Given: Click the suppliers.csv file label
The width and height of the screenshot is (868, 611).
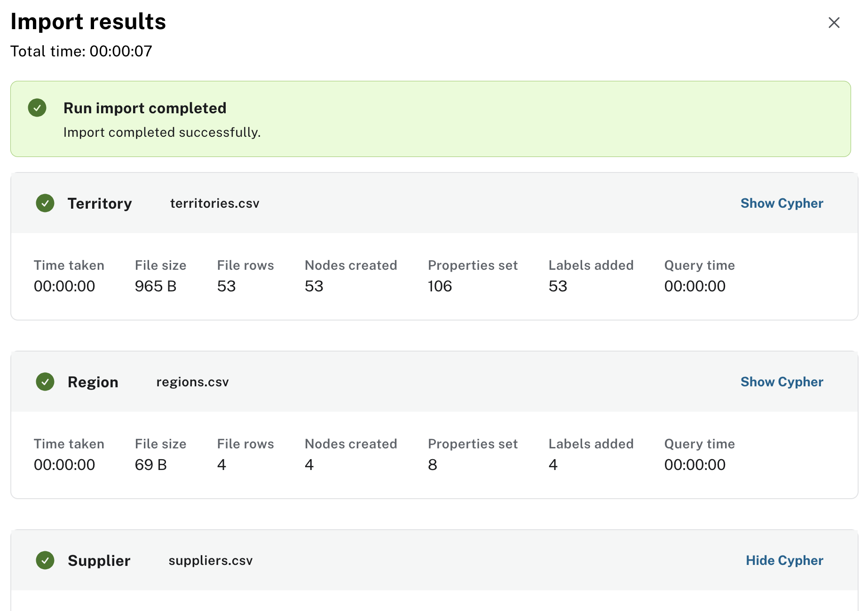Looking at the screenshot, I should point(210,560).
